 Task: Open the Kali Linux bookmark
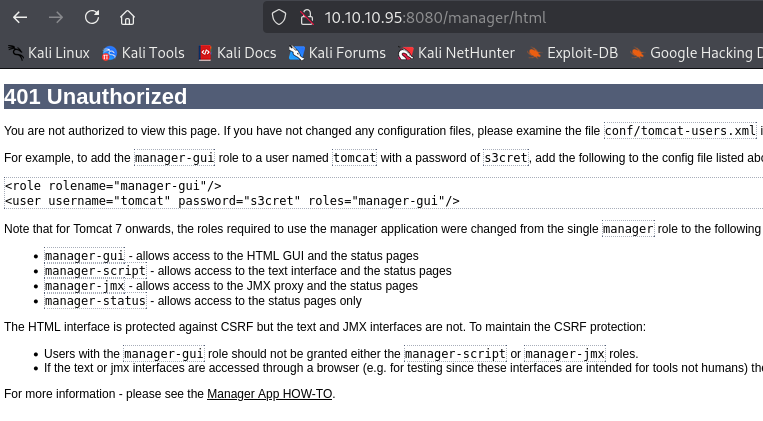click(x=49, y=53)
